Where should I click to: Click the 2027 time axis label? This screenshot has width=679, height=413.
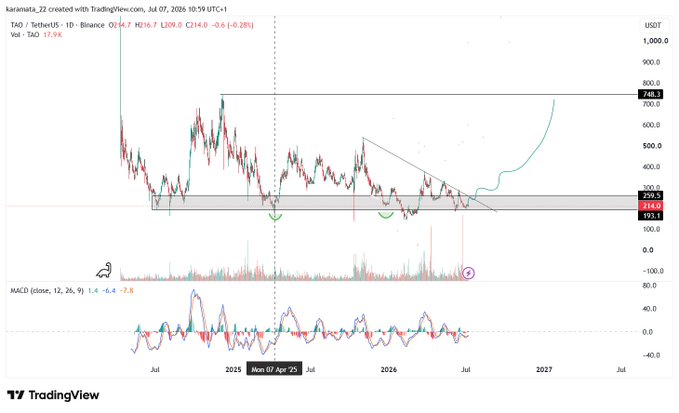tap(544, 369)
